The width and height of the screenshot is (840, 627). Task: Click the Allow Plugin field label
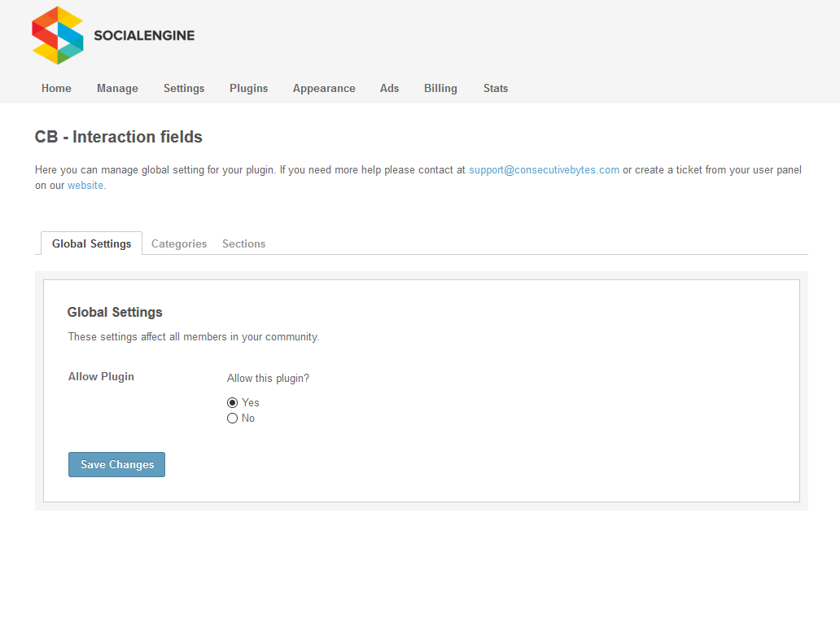[x=101, y=376]
